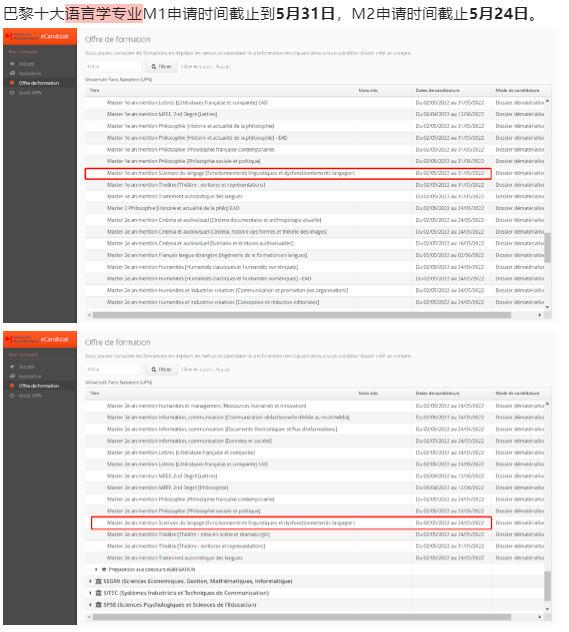The image size is (569, 632).
Task: Expand Préparation aux concours AGREGATION node
Action: [96, 570]
